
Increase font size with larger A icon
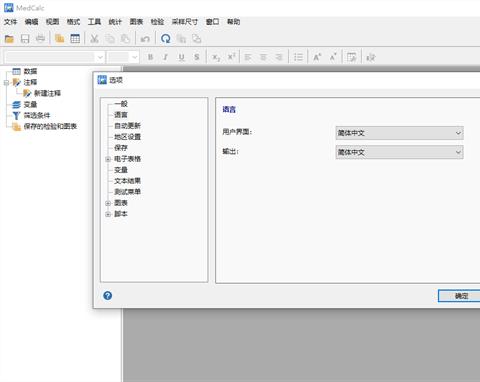tap(317, 57)
